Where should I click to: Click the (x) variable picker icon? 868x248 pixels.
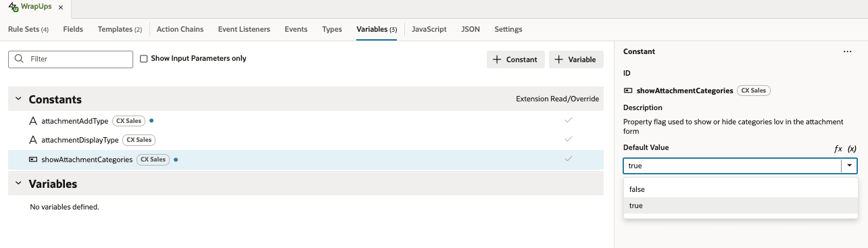tap(852, 148)
